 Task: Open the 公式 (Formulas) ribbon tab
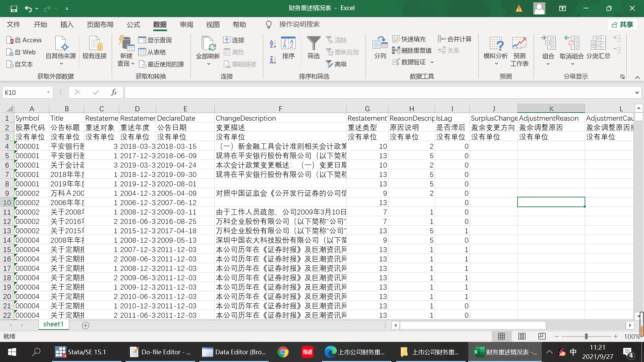pyautogui.click(x=133, y=24)
